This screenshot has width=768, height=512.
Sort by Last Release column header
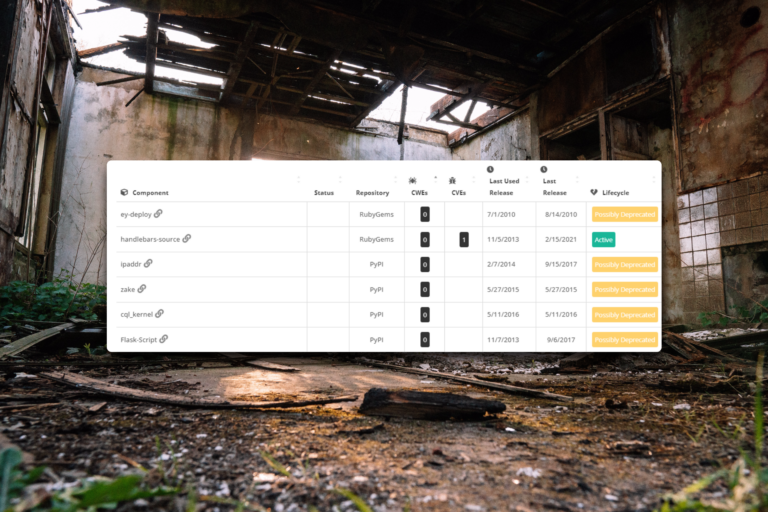[554, 192]
